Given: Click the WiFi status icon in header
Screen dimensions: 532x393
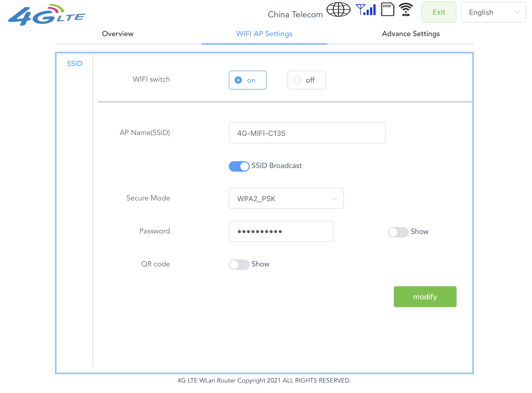Looking at the screenshot, I should click(406, 10).
